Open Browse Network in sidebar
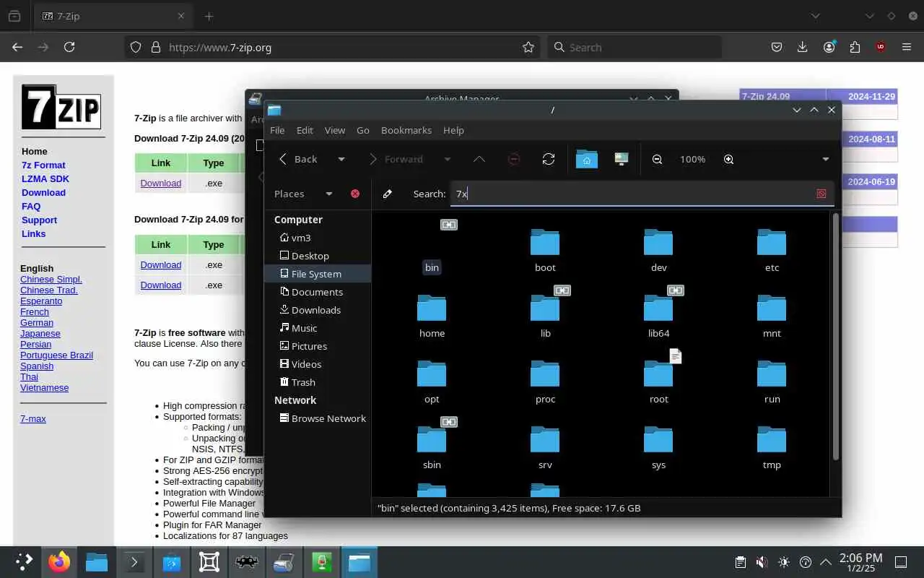The width and height of the screenshot is (924, 578). coord(318,418)
